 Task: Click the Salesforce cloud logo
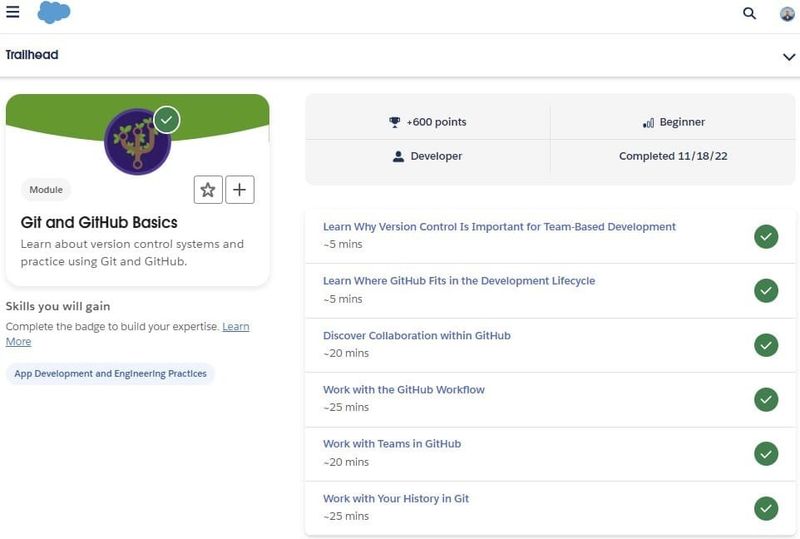54,12
